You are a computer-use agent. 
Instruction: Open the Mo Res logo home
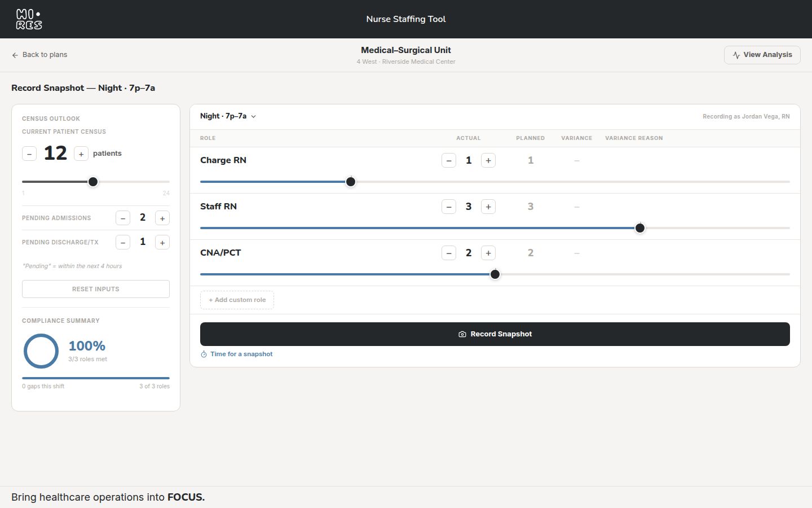click(x=29, y=19)
